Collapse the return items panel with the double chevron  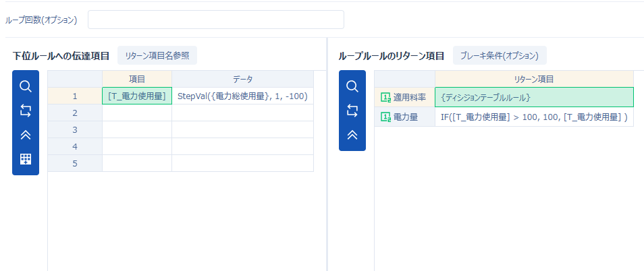click(352, 135)
